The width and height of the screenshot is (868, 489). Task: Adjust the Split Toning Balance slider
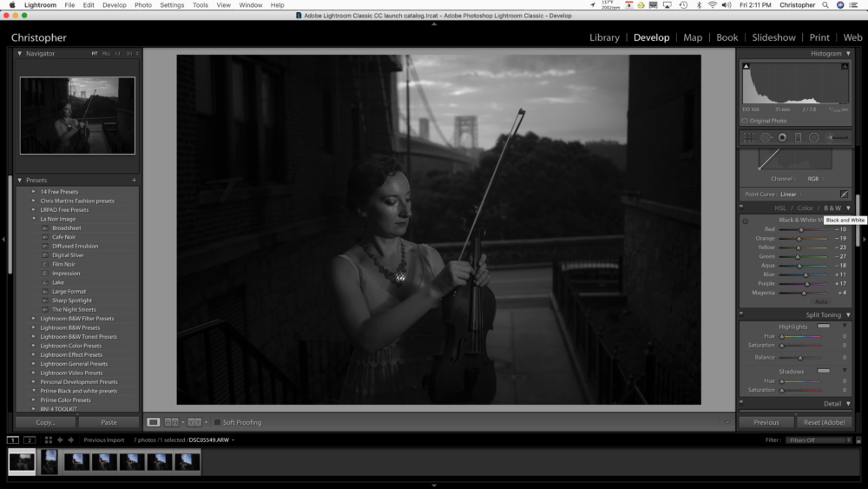point(800,358)
